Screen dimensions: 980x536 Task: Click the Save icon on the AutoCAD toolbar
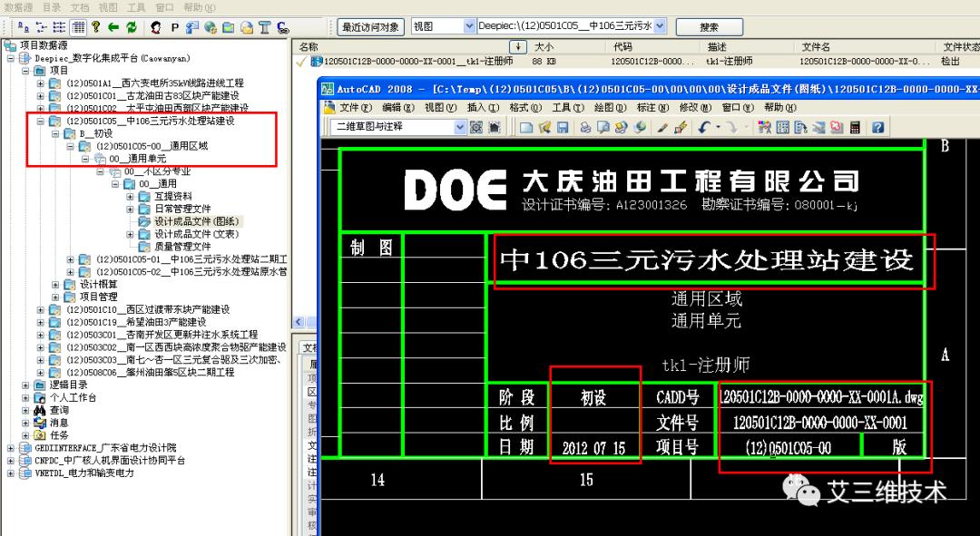pos(561,127)
